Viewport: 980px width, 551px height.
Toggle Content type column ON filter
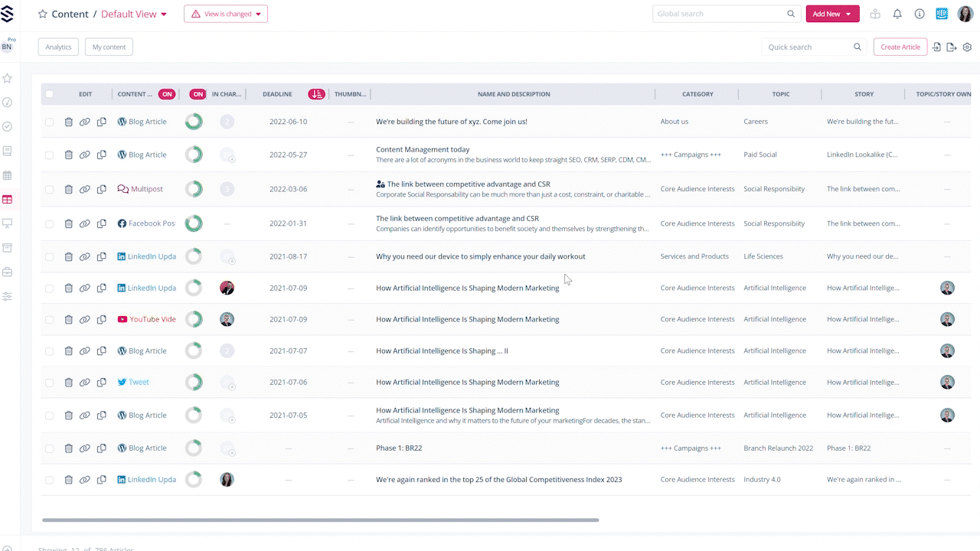[167, 94]
